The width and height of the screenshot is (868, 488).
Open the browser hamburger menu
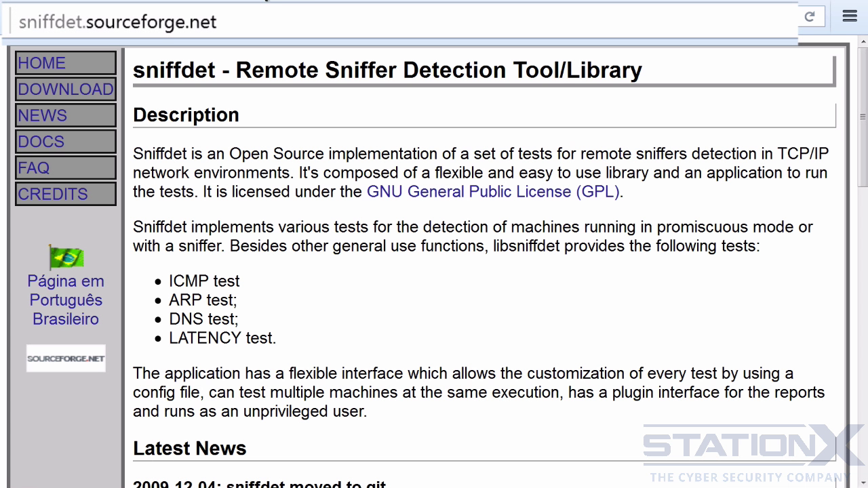point(850,16)
